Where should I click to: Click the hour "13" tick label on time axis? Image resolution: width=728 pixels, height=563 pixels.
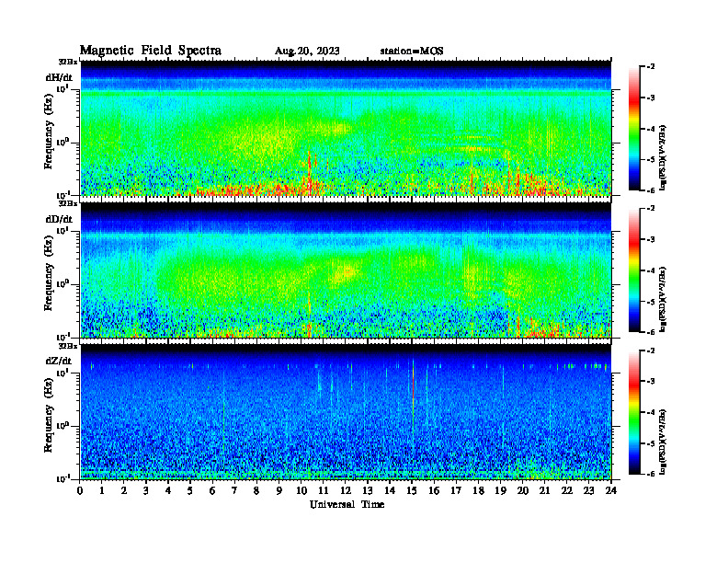[x=368, y=490]
